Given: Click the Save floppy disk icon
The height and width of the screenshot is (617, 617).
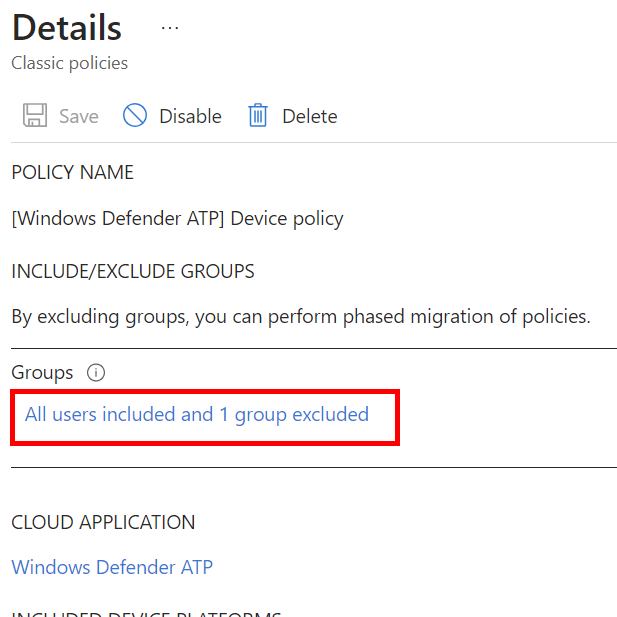Looking at the screenshot, I should click(x=35, y=116).
